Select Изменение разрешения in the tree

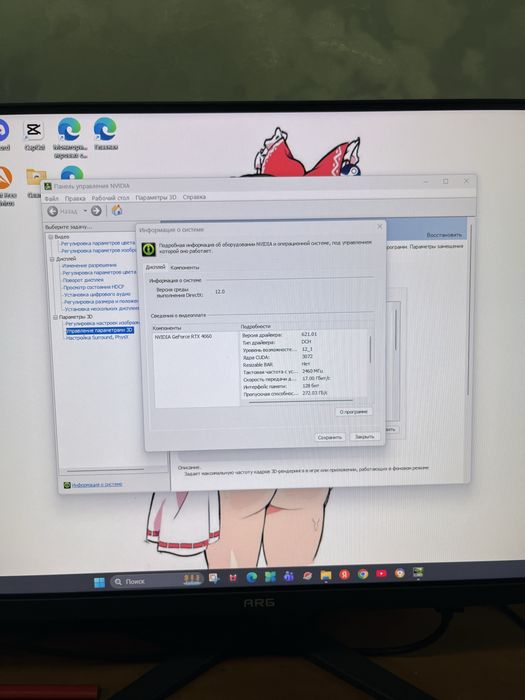coord(89,265)
